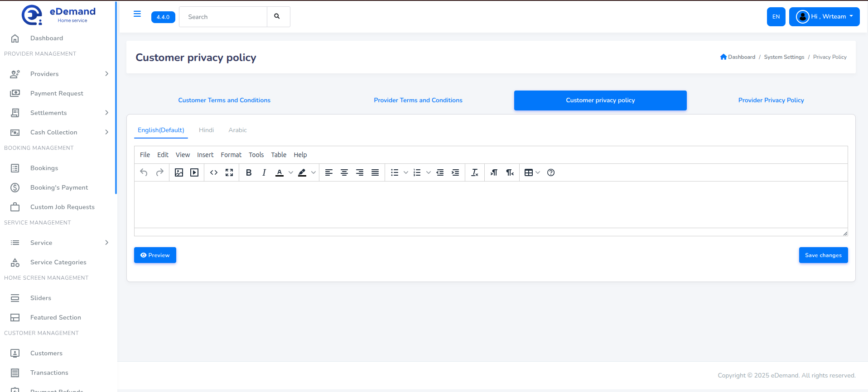Insert a bullet list
Image resolution: width=868 pixels, height=392 pixels.
(x=395, y=172)
